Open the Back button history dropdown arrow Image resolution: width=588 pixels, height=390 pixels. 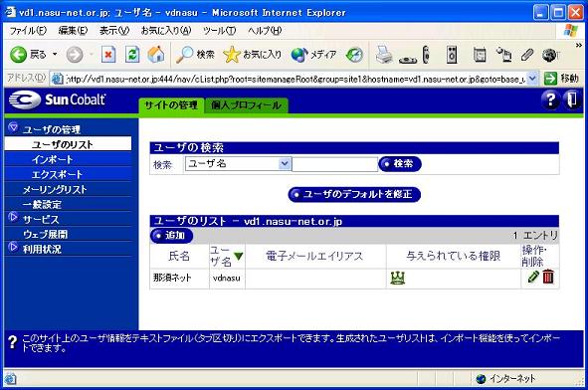(55, 55)
